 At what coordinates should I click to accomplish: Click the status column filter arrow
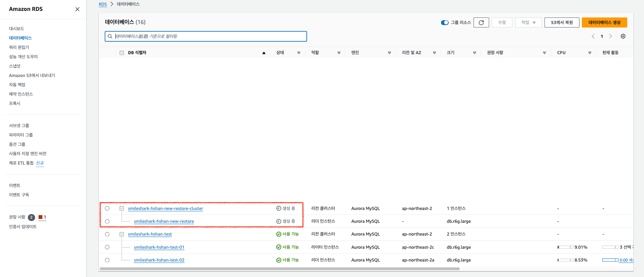coord(298,53)
